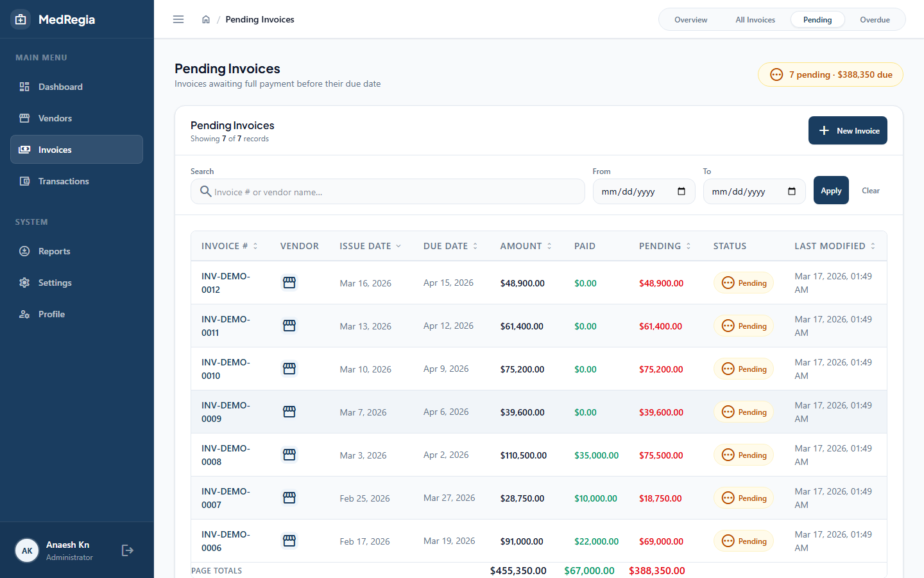Open vendor icon for INV-DEMO-0007
Image resolution: width=924 pixels, height=578 pixels.
point(289,498)
